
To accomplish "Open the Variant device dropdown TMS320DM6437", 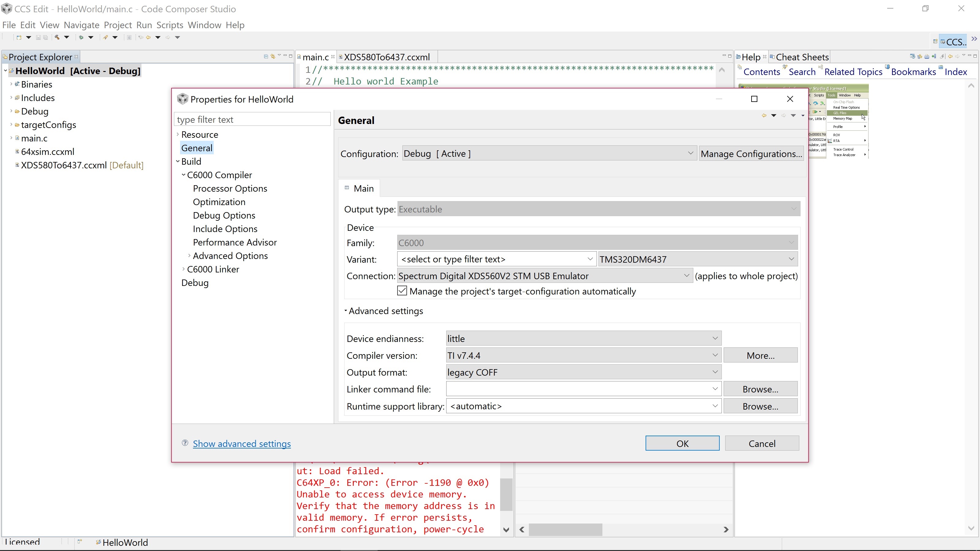I will 698,259.
